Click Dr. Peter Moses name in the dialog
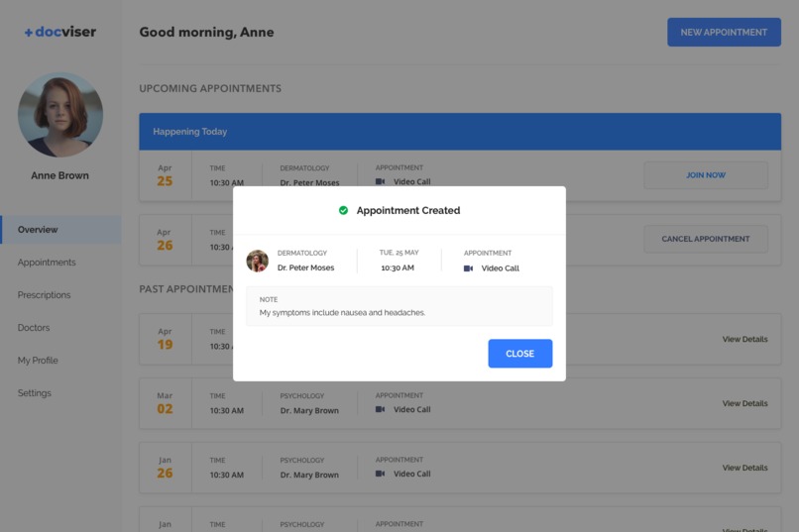The image size is (799, 532). [x=305, y=267]
